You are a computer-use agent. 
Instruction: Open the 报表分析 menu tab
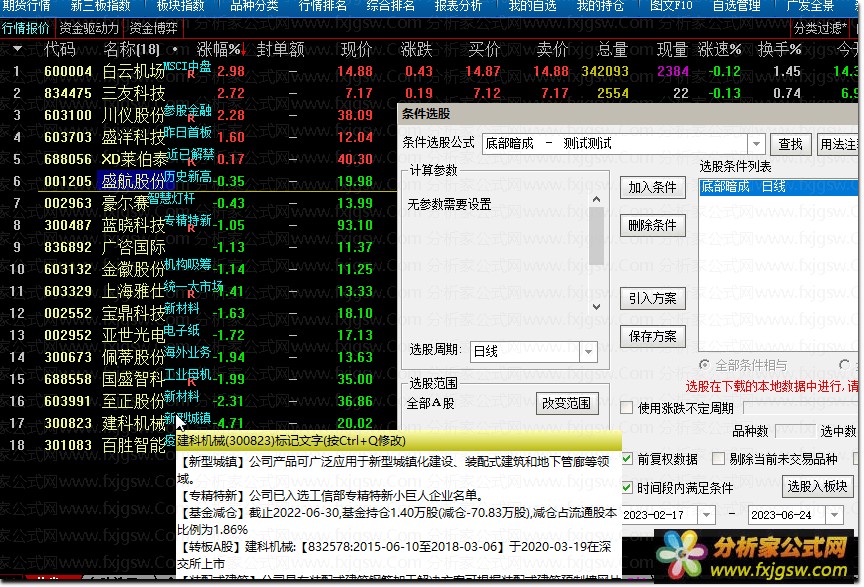(x=458, y=6)
